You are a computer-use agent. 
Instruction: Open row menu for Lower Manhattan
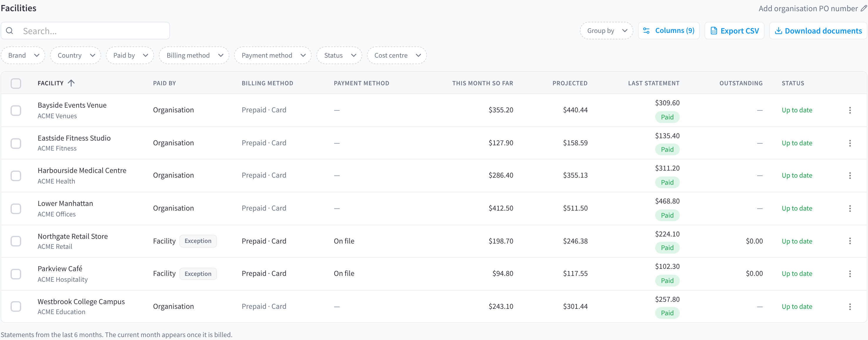coord(850,209)
